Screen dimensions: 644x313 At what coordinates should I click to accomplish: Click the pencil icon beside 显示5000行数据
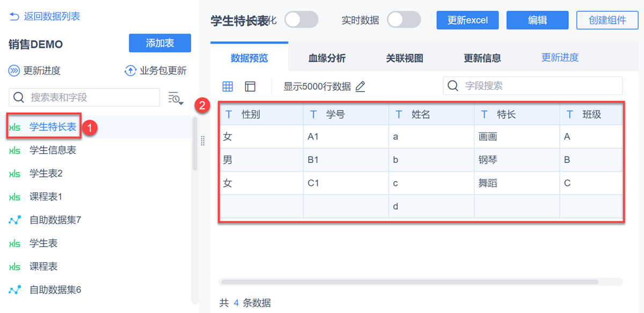(361, 86)
